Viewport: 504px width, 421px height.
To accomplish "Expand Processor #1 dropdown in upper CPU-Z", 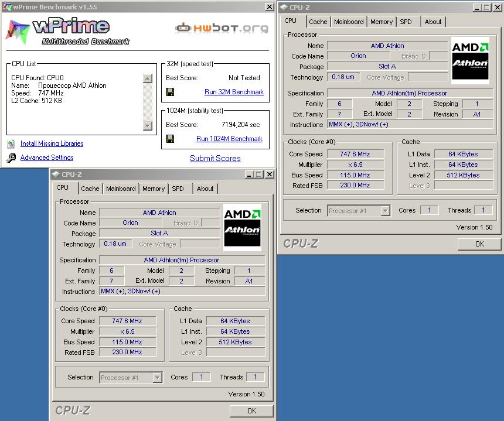I will click(x=385, y=211).
